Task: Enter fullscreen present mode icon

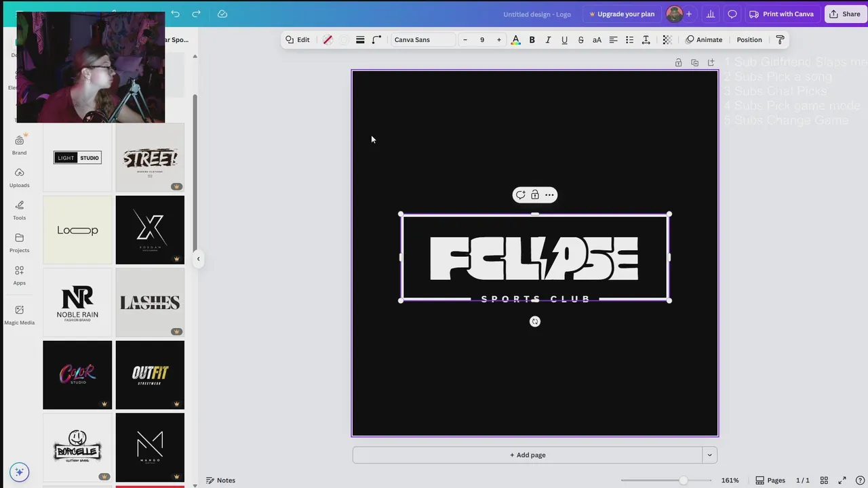Action: coord(842,481)
